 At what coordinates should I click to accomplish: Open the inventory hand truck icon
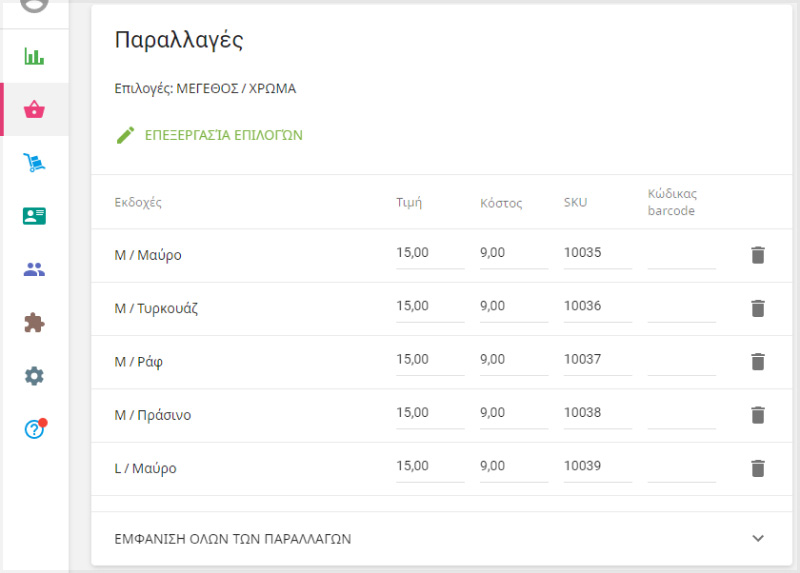tap(34, 162)
